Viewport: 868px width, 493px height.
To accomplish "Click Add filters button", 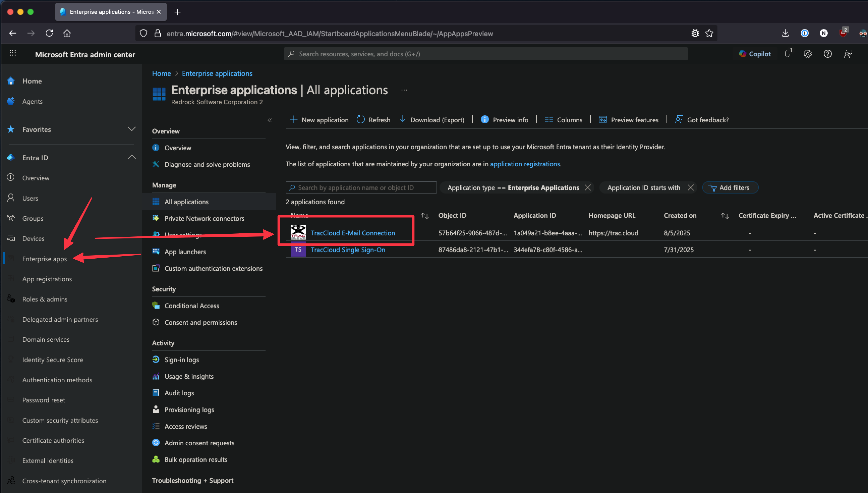I will [x=730, y=187].
